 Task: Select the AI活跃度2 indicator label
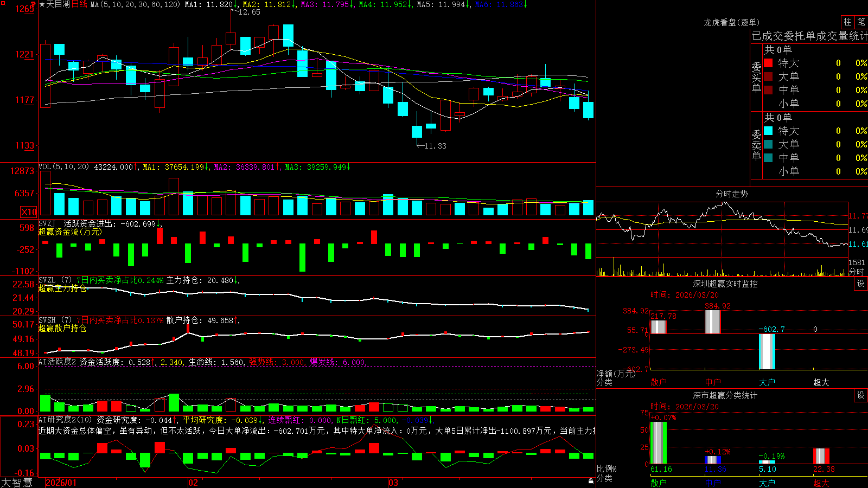57,362
